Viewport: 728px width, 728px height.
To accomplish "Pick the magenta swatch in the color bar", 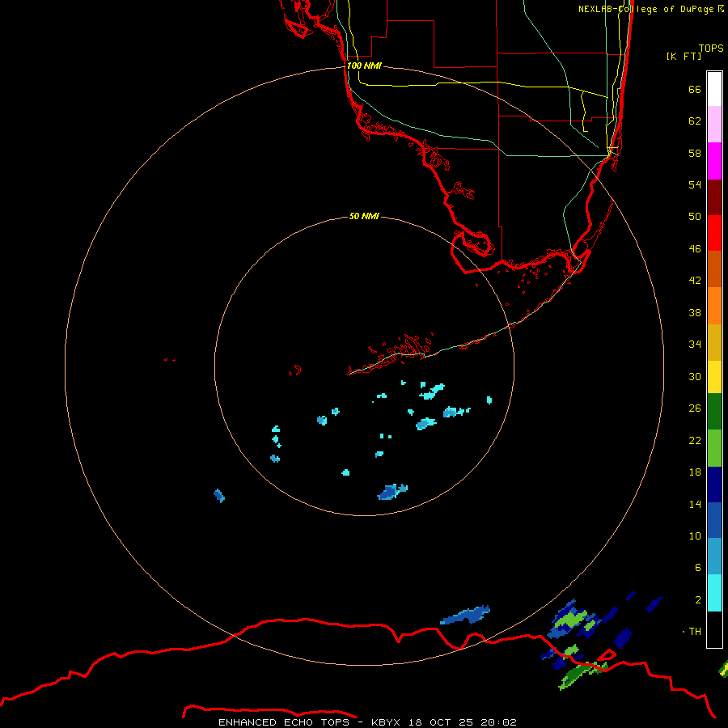I will click(714, 161).
